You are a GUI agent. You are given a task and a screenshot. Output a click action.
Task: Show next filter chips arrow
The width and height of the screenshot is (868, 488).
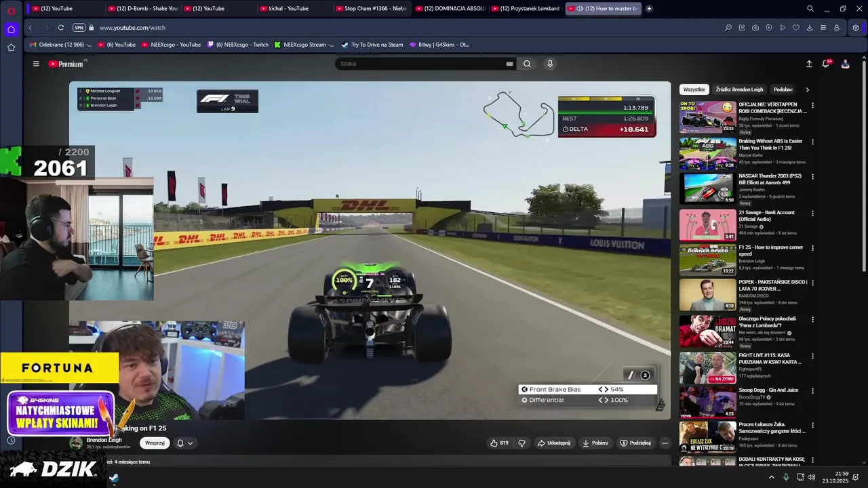[x=807, y=89]
